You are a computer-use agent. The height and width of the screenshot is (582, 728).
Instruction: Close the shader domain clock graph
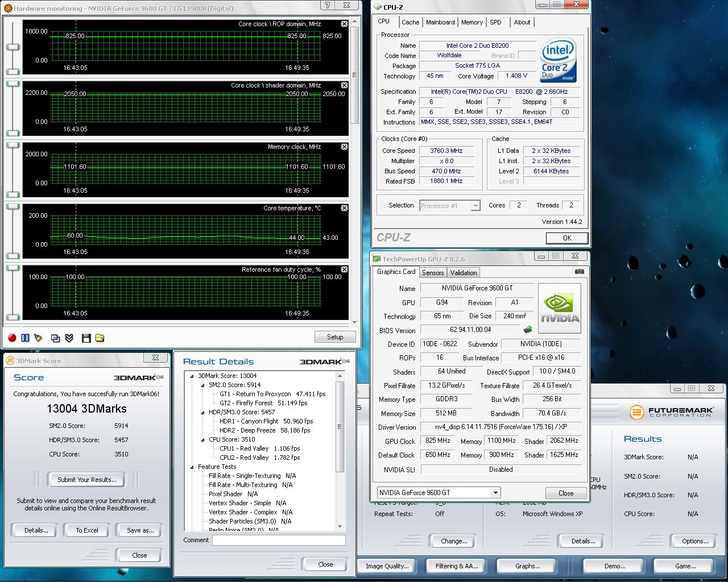tap(344, 85)
